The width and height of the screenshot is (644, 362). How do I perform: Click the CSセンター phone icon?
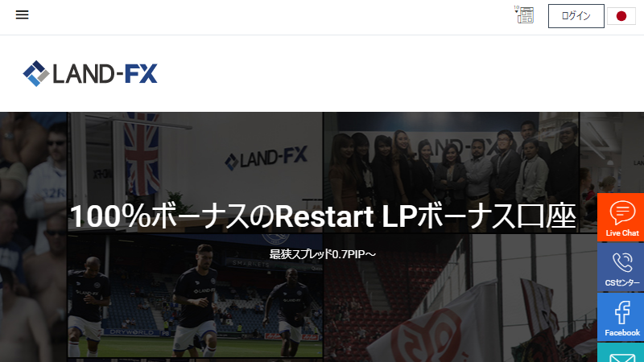click(x=622, y=262)
